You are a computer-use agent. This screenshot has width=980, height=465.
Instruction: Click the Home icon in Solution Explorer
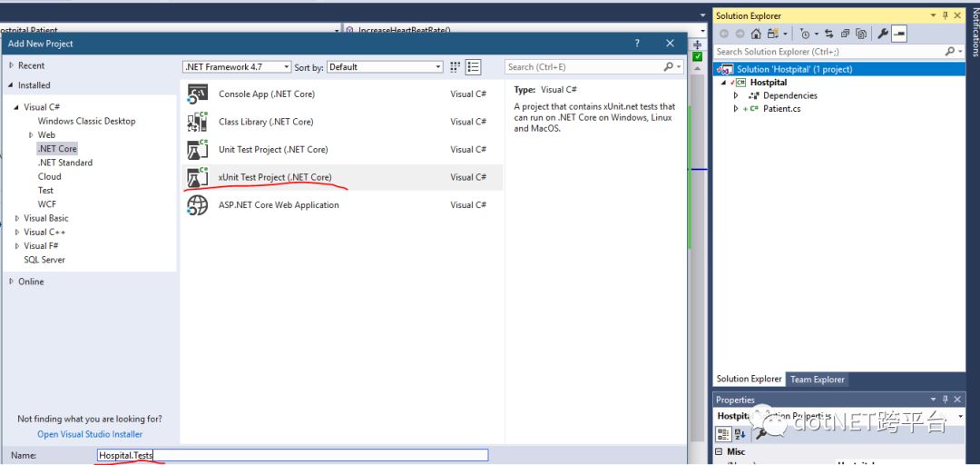pos(756,34)
